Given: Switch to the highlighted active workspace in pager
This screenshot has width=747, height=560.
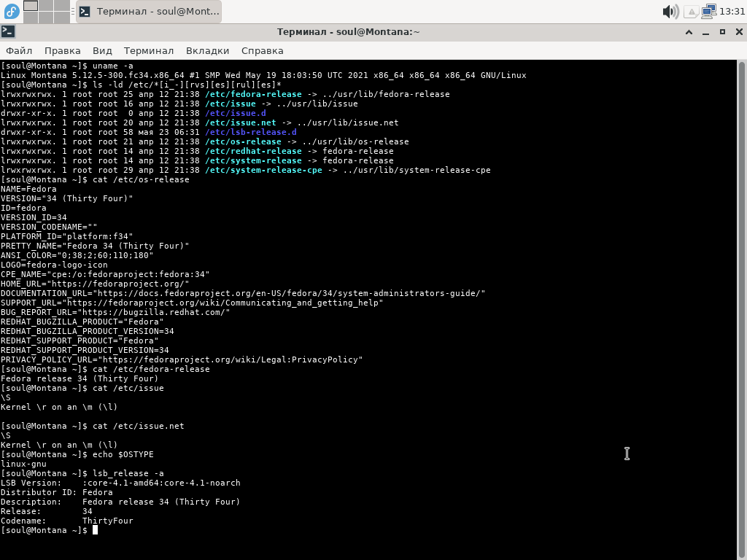Looking at the screenshot, I should [x=31, y=6].
